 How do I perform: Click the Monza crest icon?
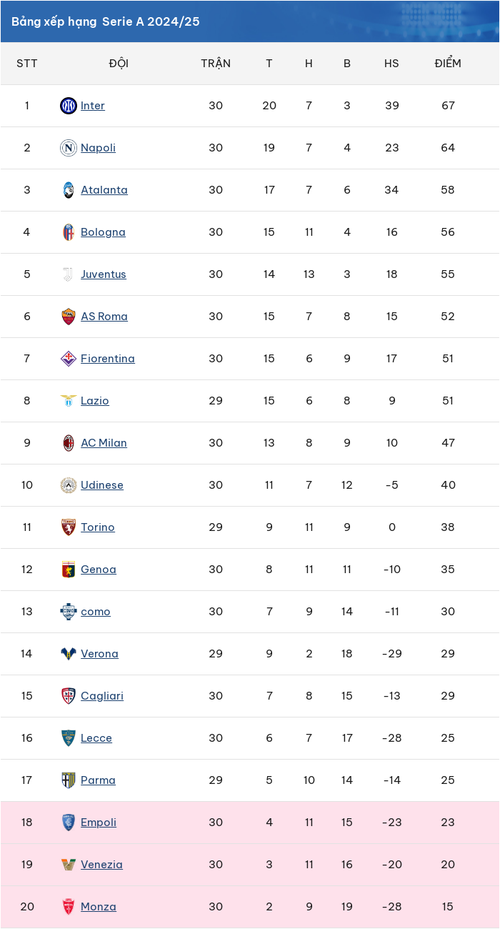(x=69, y=906)
